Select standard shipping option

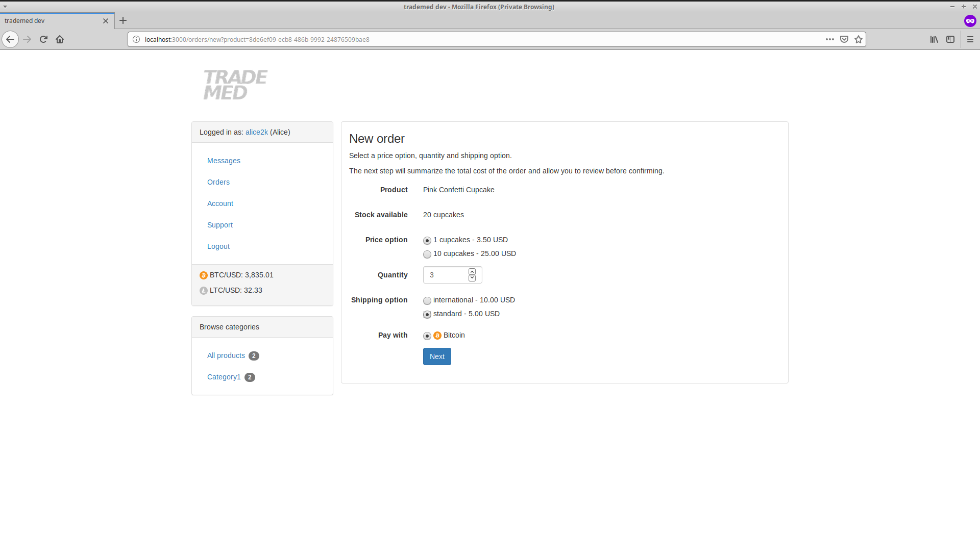point(427,314)
